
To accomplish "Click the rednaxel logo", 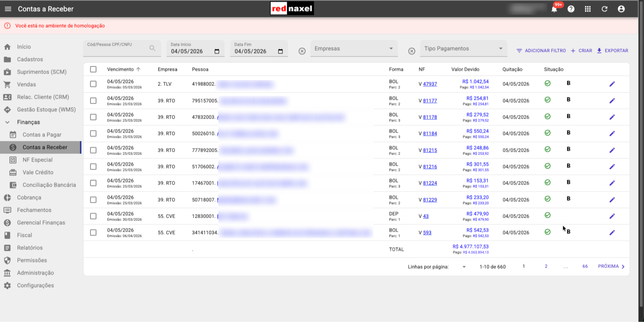I will pos(292,9).
